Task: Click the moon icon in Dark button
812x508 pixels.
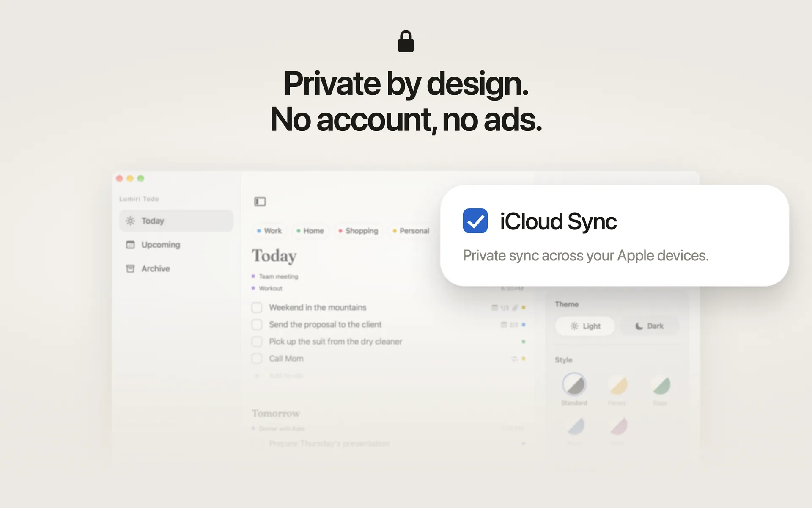Action: (x=639, y=326)
